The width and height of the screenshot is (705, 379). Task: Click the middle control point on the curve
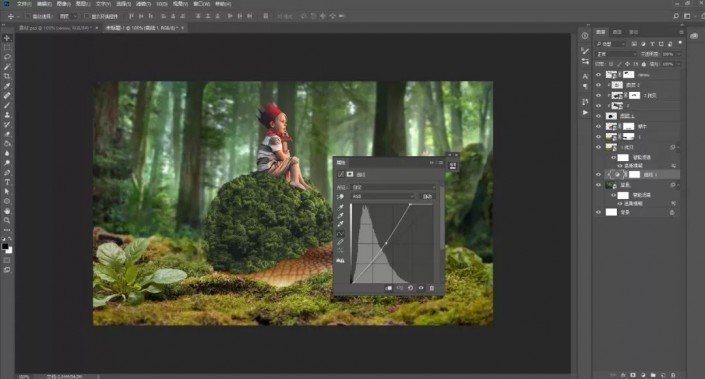point(386,244)
